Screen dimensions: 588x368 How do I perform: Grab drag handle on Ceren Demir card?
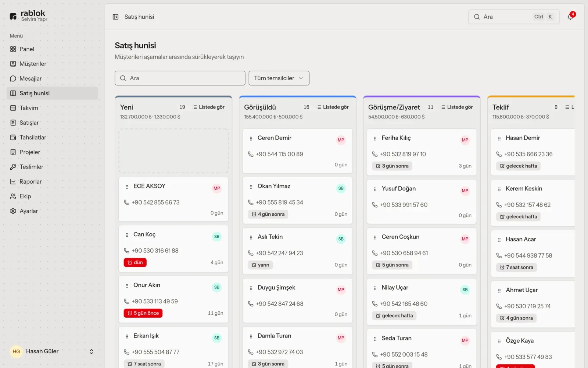251,139
